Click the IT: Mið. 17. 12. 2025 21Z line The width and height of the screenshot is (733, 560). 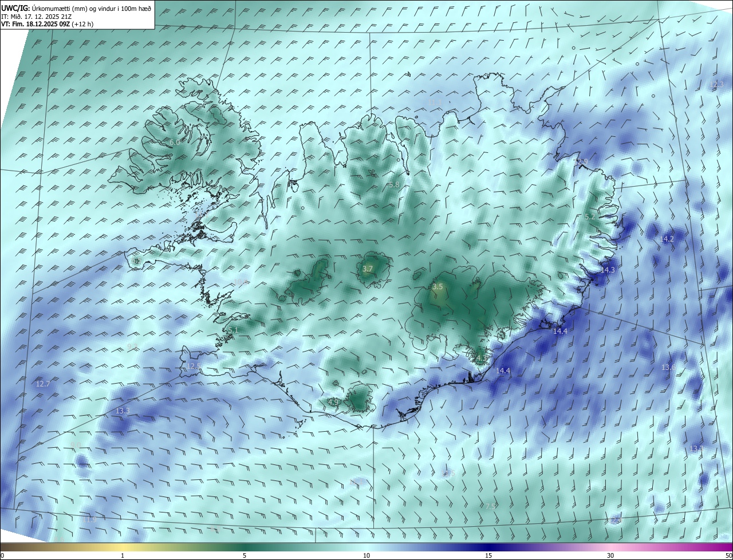click(x=38, y=17)
